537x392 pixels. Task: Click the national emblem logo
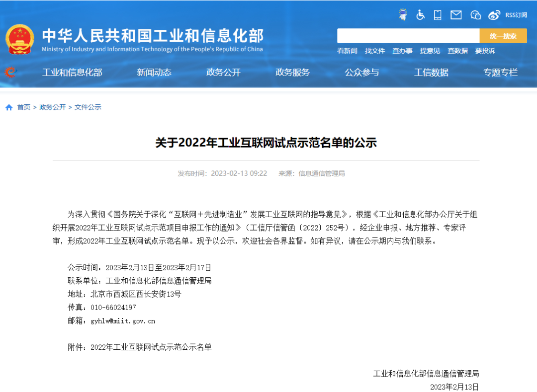(x=19, y=40)
